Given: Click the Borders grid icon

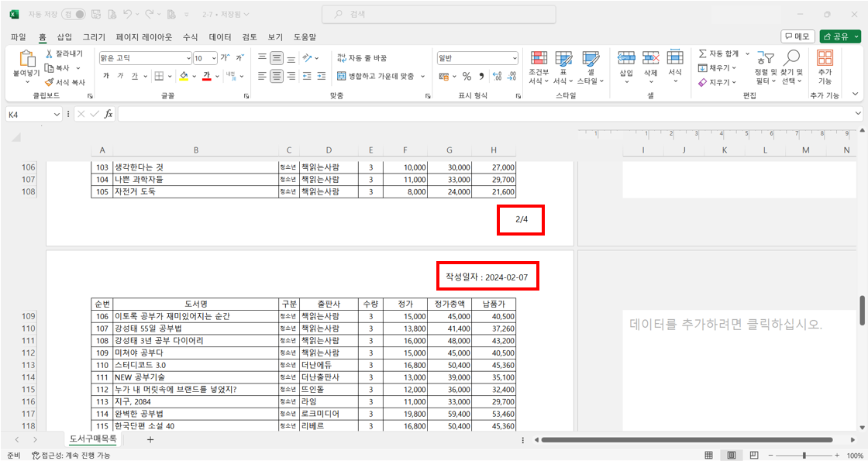Looking at the screenshot, I should point(159,76).
